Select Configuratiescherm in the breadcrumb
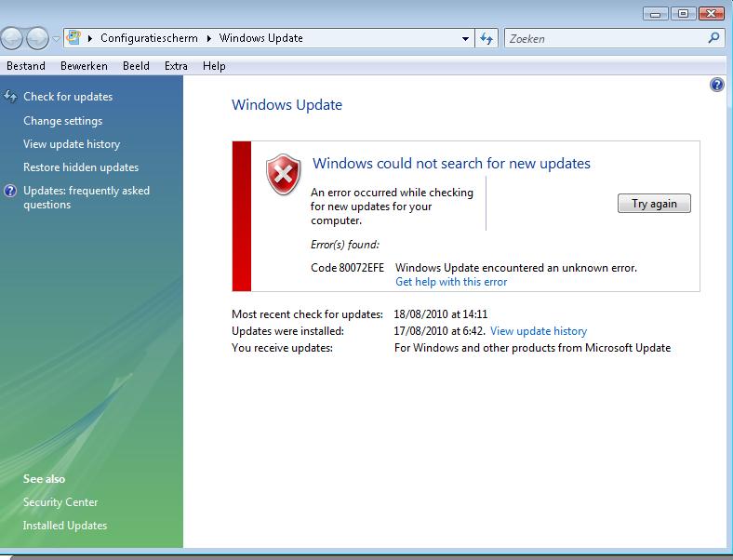 [x=149, y=38]
